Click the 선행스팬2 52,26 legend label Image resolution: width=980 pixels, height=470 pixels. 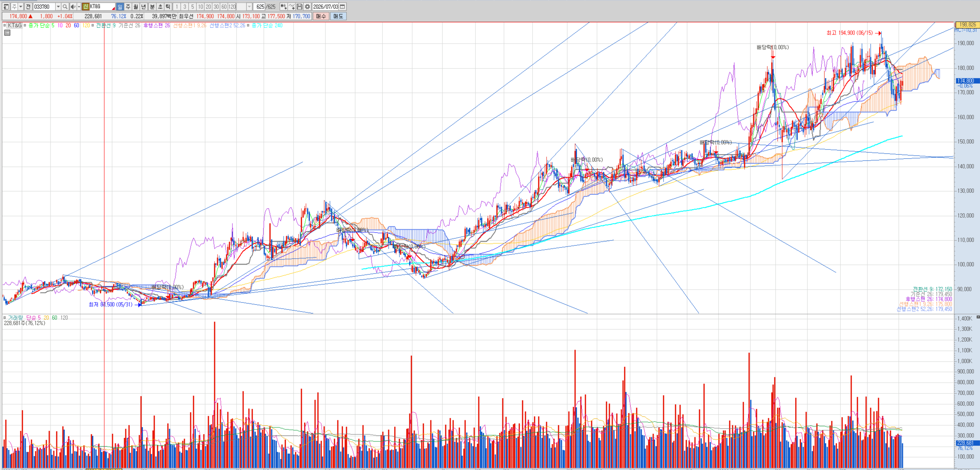pos(227,25)
